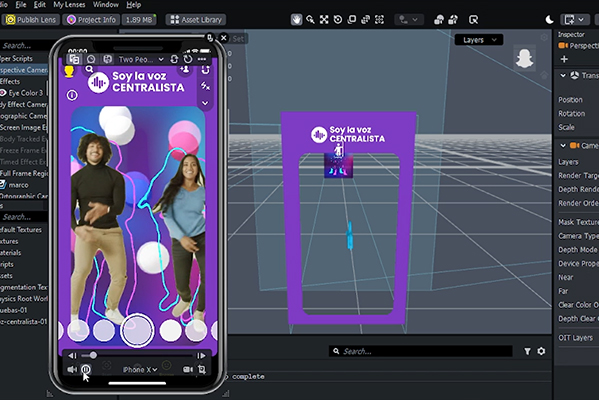The height and width of the screenshot is (400, 599).
Task: Select the preview media source icon
Action: 74,59
